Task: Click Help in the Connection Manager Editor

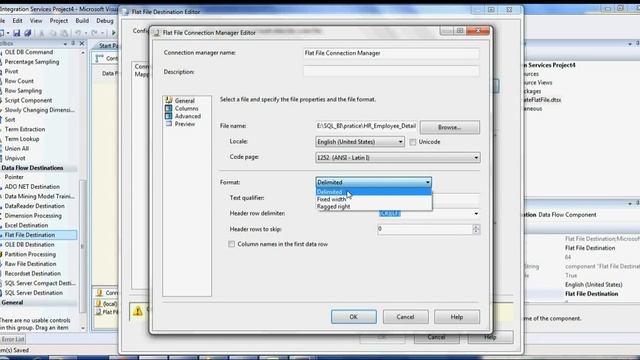Action: [x=457, y=317]
